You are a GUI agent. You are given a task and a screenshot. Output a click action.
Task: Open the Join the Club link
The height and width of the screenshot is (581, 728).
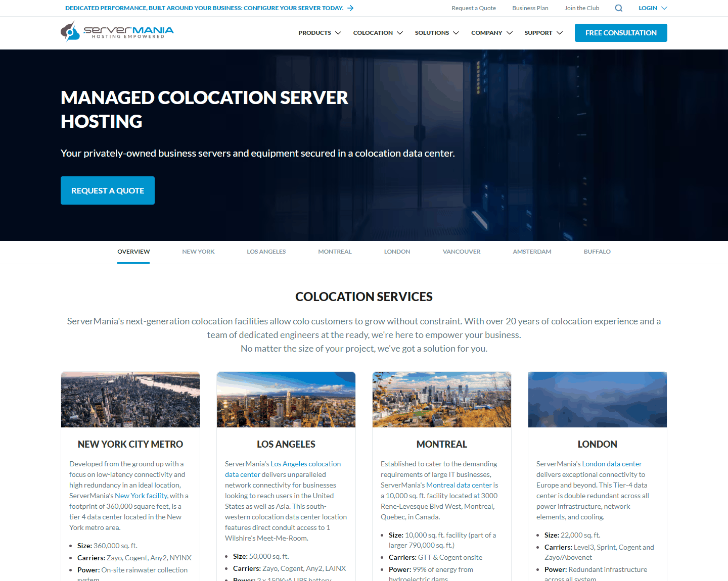(582, 8)
